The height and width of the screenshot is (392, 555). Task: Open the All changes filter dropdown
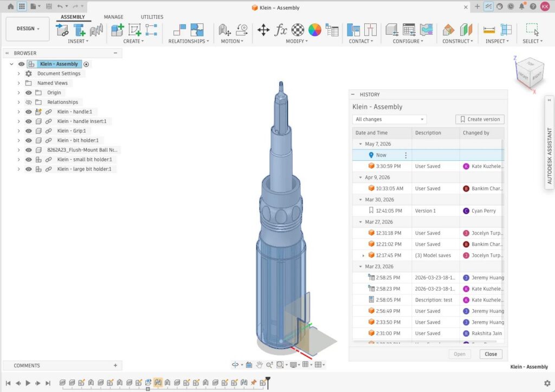(x=389, y=120)
